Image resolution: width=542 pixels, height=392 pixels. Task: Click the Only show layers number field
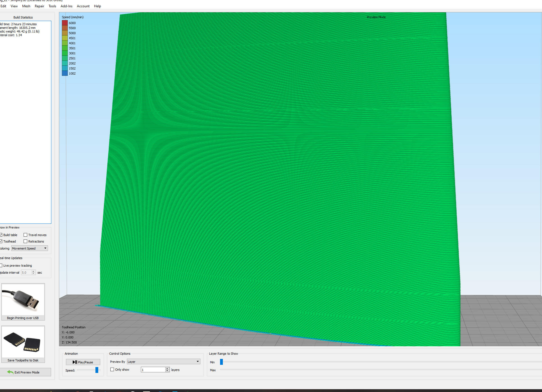(x=153, y=370)
